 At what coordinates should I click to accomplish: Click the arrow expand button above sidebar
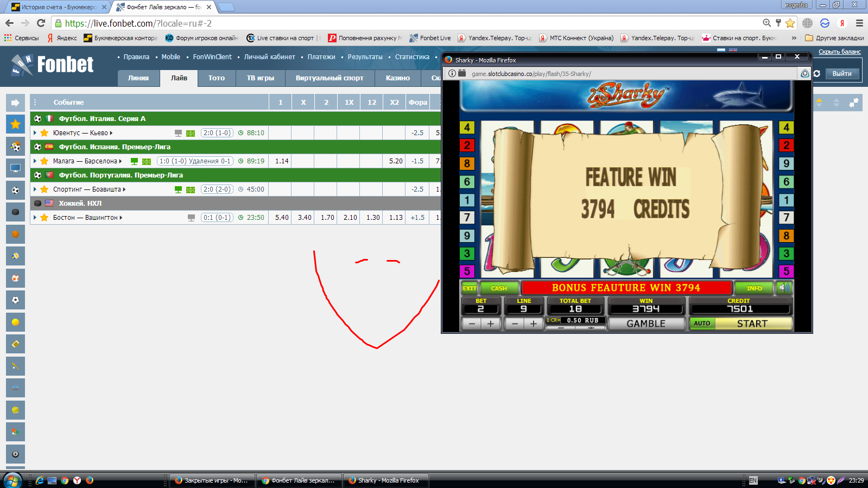(x=15, y=103)
